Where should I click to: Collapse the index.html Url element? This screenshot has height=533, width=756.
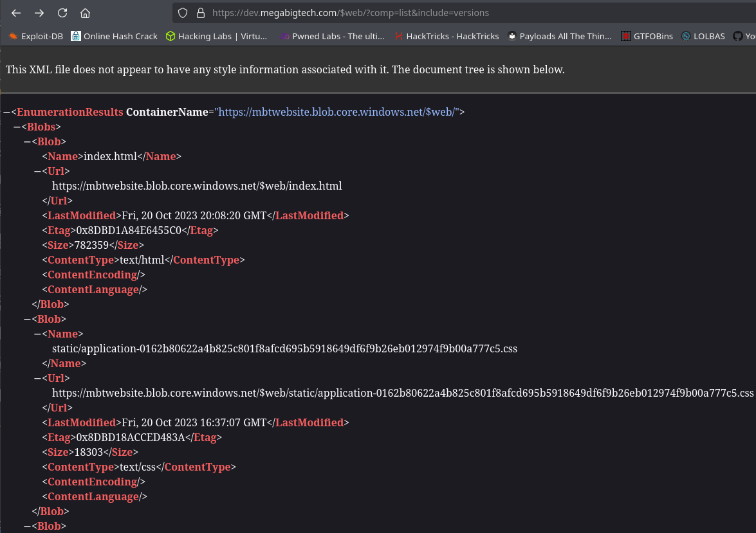click(37, 171)
